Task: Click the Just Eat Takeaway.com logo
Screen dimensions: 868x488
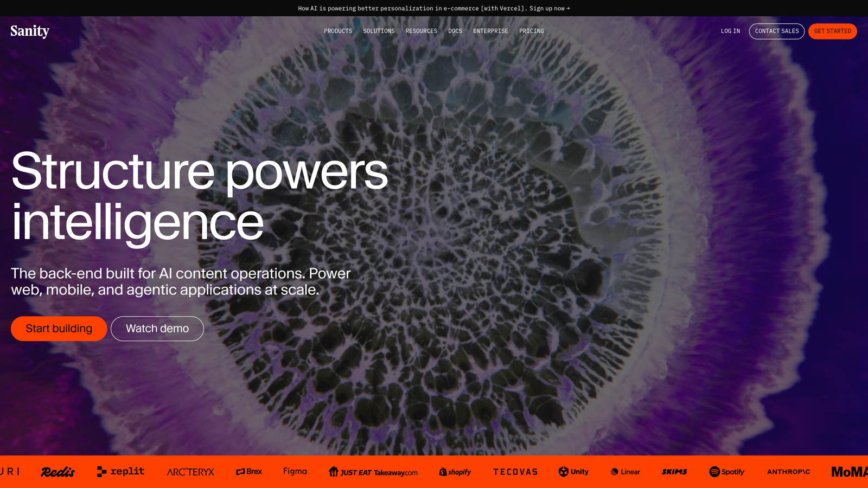Action: pos(373,472)
